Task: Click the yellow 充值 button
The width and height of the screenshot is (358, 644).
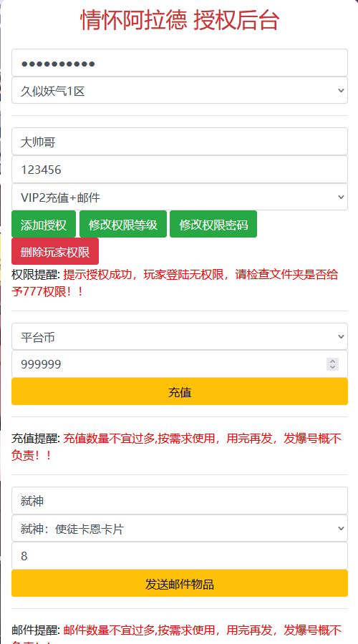Action: point(180,391)
